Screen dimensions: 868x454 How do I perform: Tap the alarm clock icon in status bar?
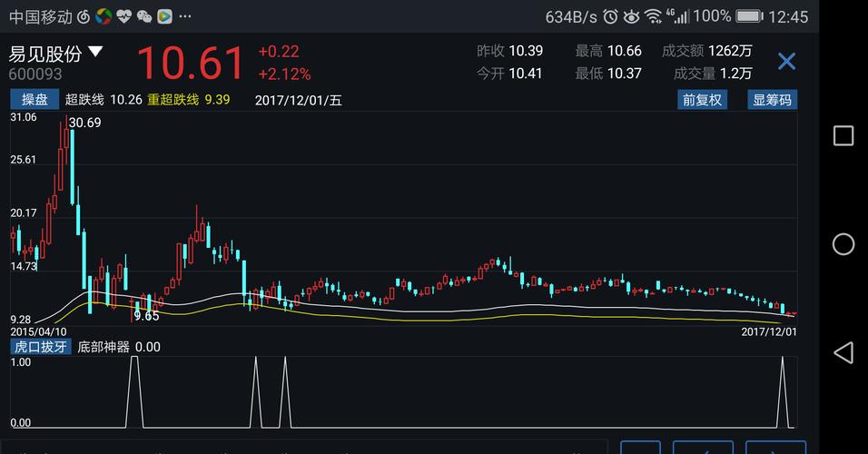pos(610,16)
